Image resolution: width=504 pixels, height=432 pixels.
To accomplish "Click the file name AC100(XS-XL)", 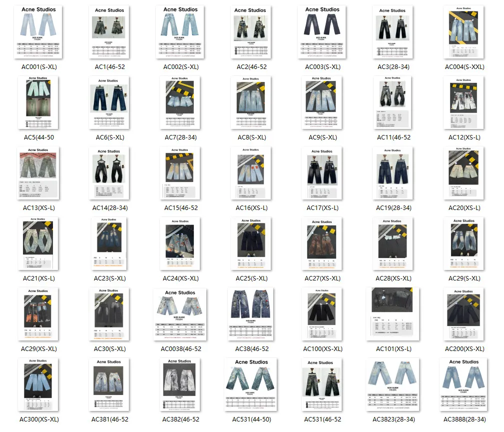I will (323, 348).
